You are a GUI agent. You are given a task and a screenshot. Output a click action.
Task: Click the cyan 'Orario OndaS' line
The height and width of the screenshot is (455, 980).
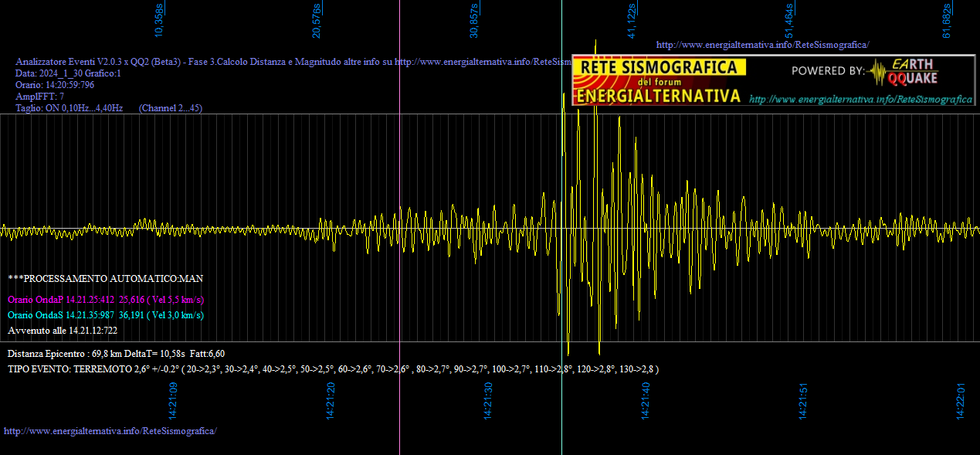(106, 315)
